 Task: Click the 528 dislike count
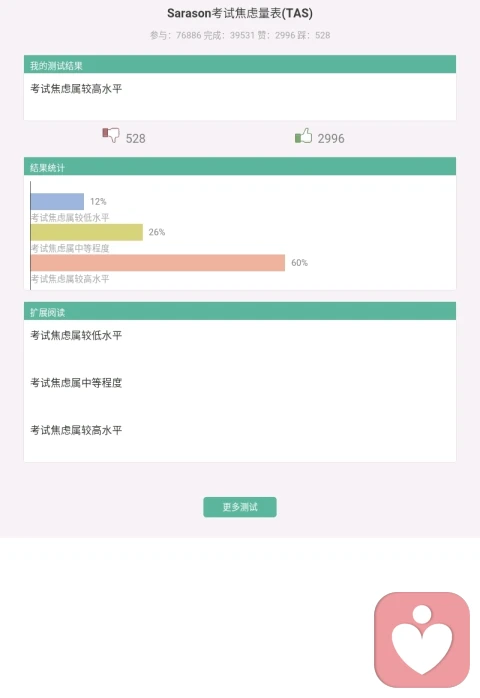pos(135,138)
